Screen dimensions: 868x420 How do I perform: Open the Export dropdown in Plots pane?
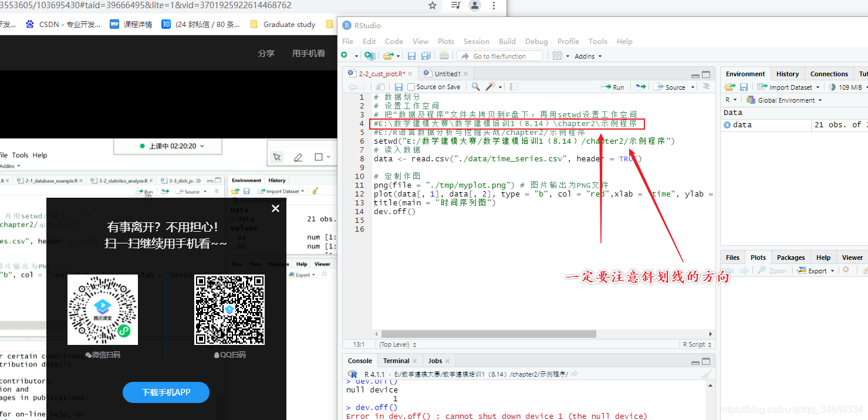click(817, 270)
